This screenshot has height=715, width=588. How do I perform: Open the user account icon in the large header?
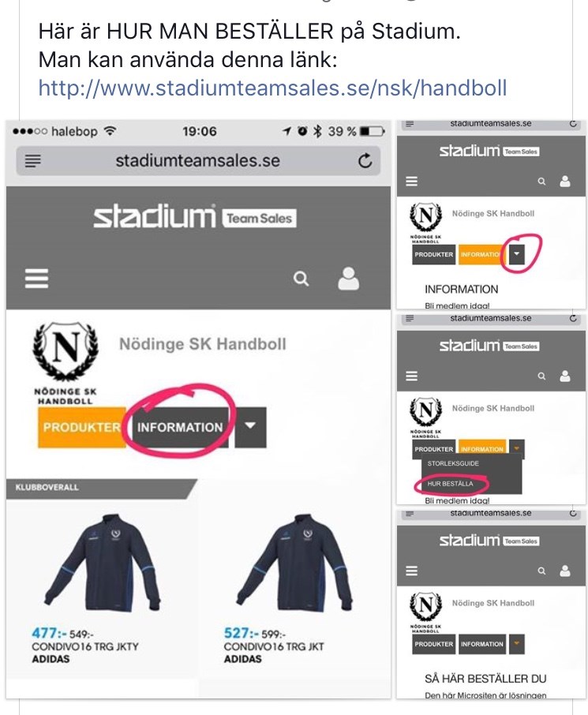coord(349,279)
